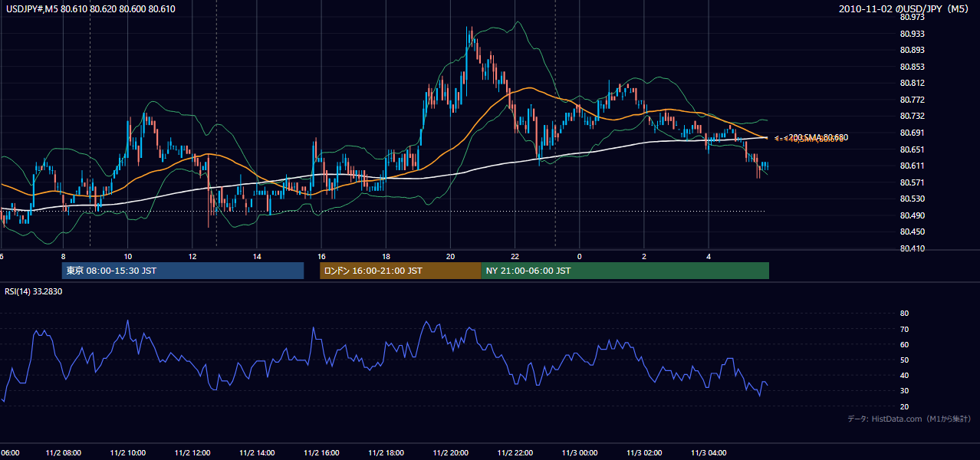Click the 80.651 price axis label
This screenshot has height=460, width=980.
point(913,149)
